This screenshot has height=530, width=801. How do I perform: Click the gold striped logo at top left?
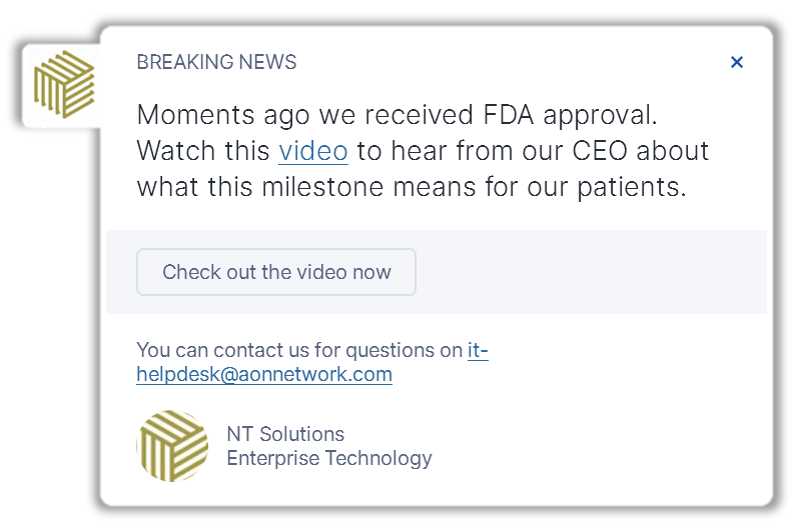[x=63, y=83]
